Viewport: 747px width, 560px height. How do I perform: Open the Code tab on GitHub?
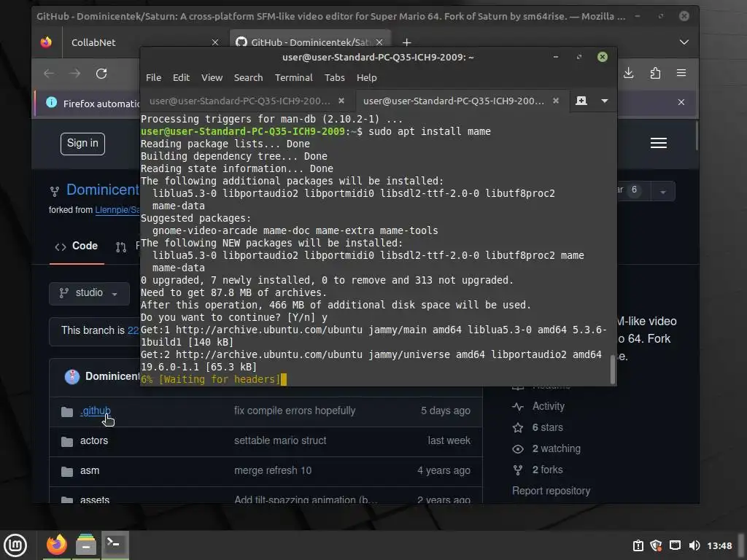[77, 246]
